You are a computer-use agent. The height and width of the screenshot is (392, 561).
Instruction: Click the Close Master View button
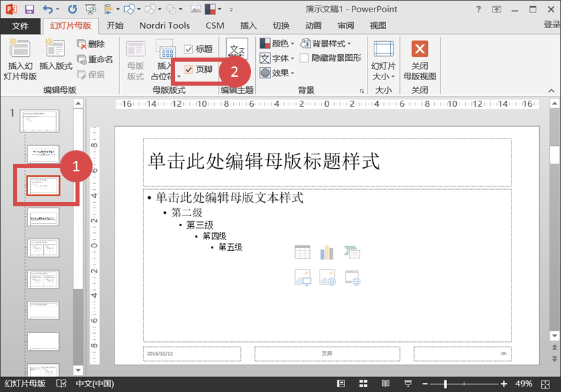419,49
